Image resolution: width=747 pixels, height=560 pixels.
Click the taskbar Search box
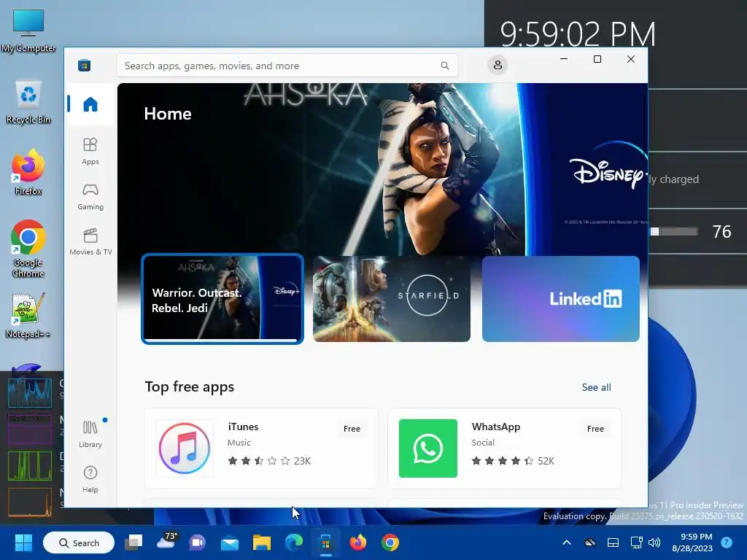pyautogui.click(x=79, y=542)
